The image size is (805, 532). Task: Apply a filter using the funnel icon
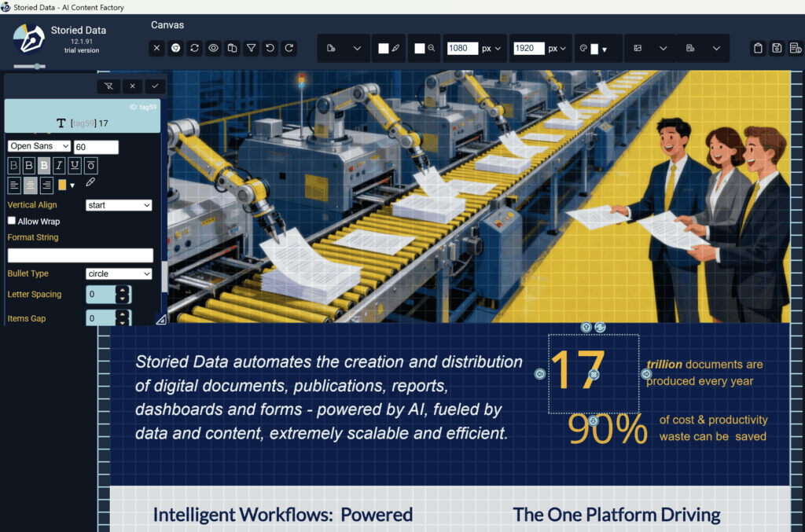251,48
